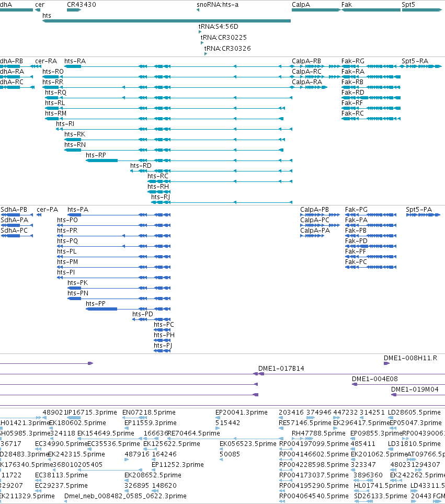Select the CalpA-PB protein label
The height and width of the screenshot is (504, 445).
point(314,210)
